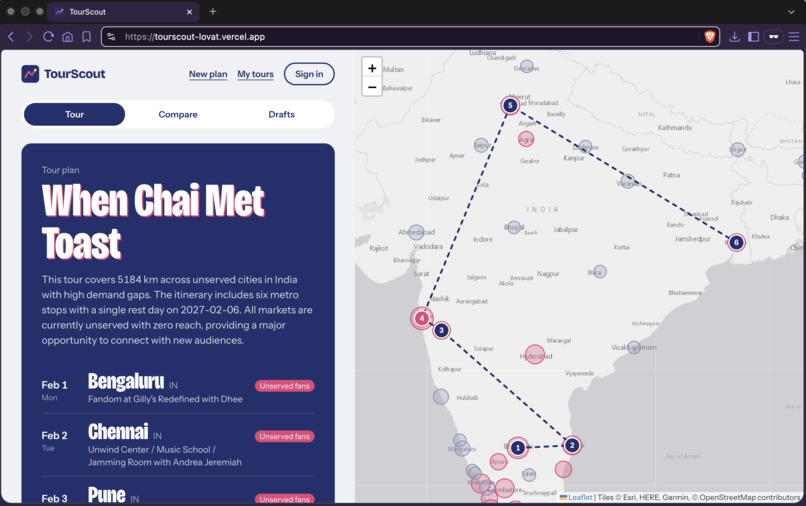Zoom out on the map
Image resolution: width=806 pixels, height=506 pixels.
(372, 87)
